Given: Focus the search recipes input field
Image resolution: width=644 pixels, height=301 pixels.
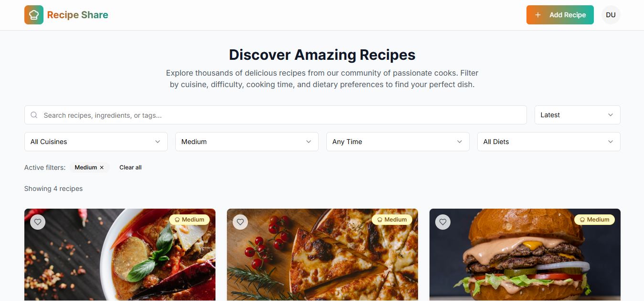Looking at the screenshot, I should click(276, 115).
